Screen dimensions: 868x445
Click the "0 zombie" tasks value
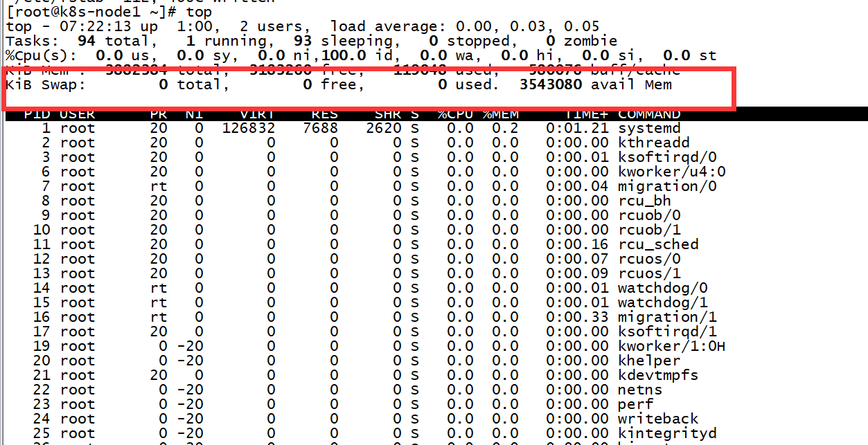pos(582,41)
